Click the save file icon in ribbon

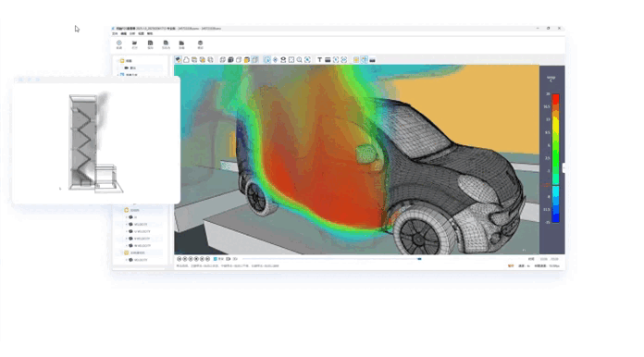pyautogui.click(x=150, y=43)
